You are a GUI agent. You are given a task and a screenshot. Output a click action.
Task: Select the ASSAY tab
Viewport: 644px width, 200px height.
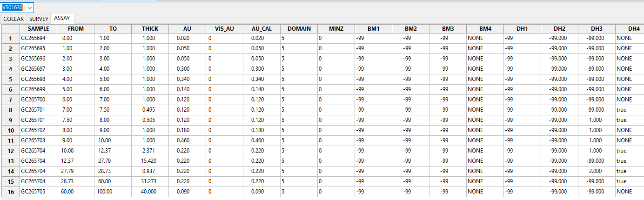[62, 19]
